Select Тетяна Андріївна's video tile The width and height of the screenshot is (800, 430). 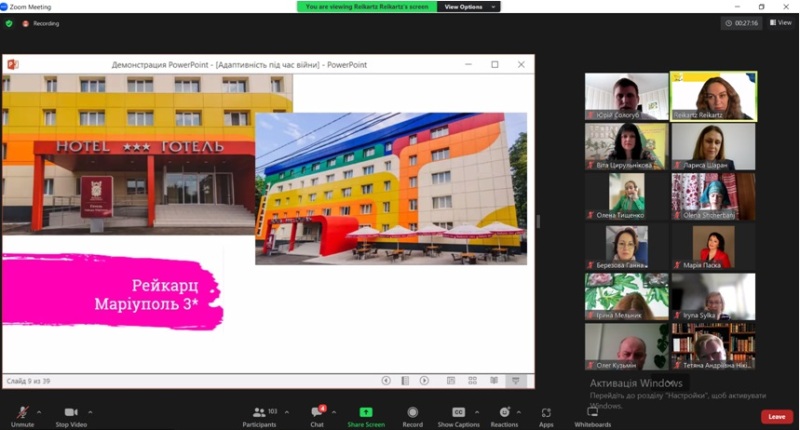(713, 346)
